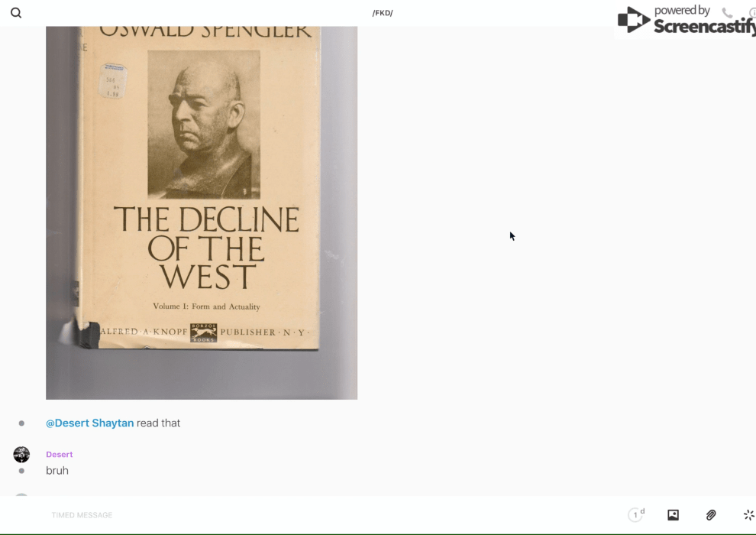Open the Decline of the West image

pyautogui.click(x=202, y=212)
